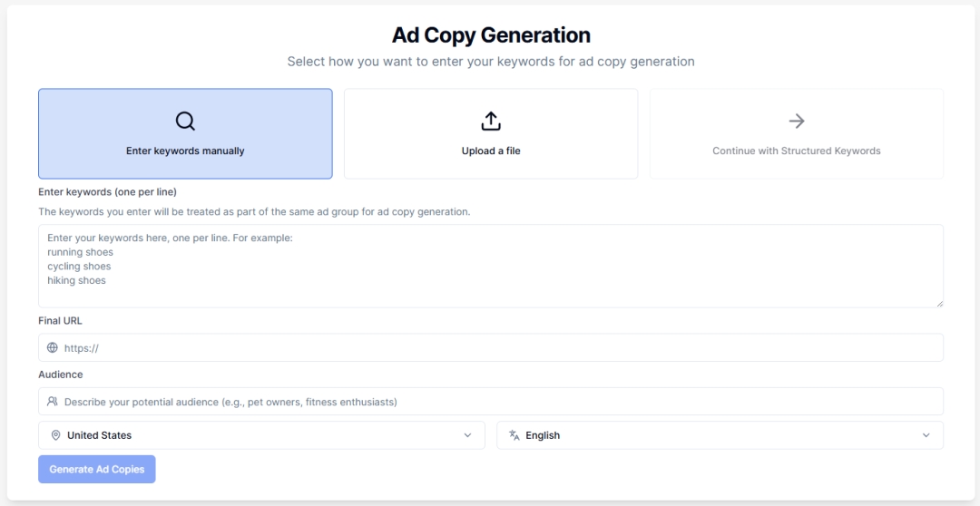The image size is (980, 506).
Task: Click the globe icon in Final URL
Action: click(53, 347)
